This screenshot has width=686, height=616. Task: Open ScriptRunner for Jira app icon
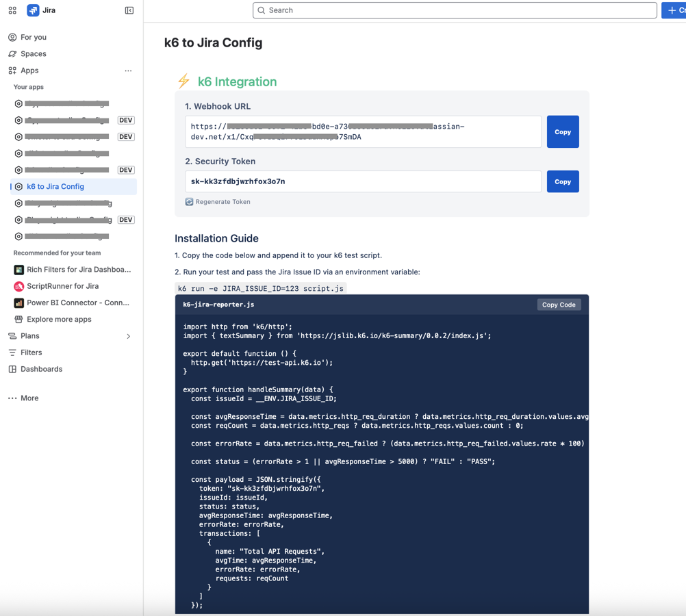pos(19,286)
